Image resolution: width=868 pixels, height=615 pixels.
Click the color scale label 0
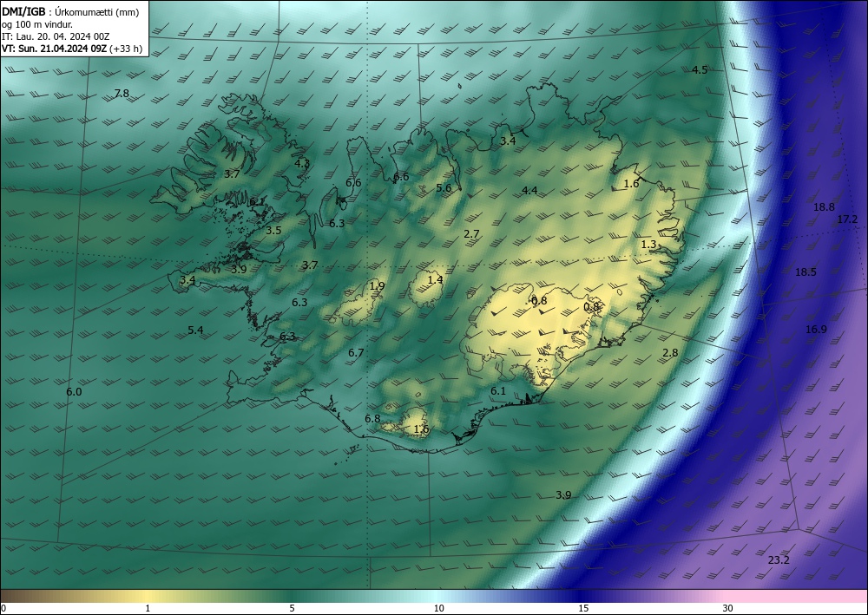(3, 608)
